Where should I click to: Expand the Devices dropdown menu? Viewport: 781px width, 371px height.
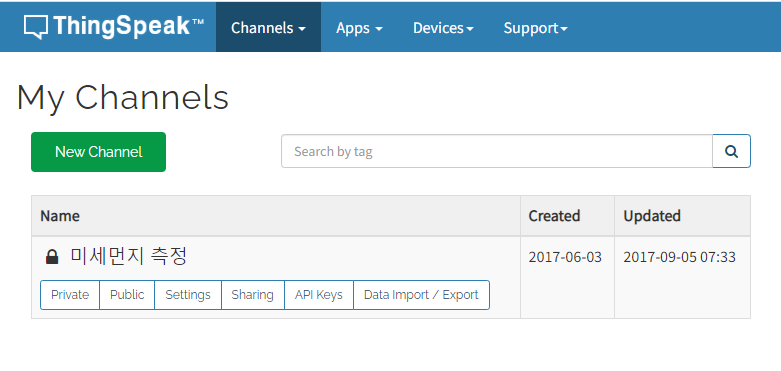[x=443, y=27]
